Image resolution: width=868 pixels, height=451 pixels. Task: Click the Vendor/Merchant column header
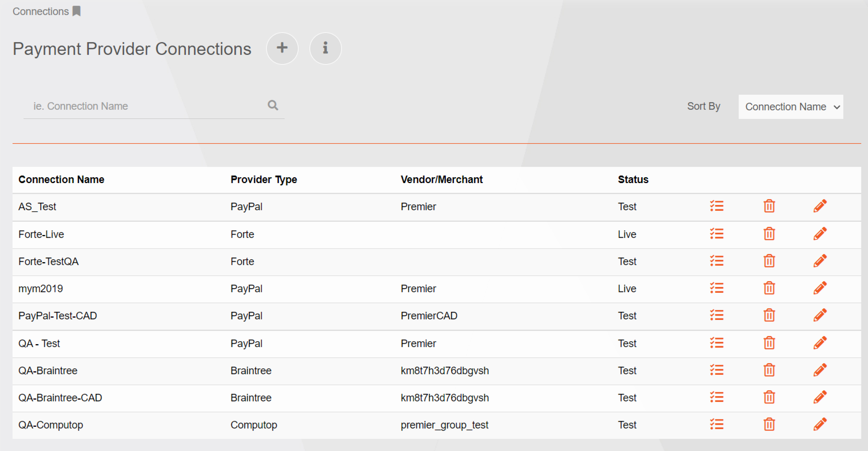pos(442,179)
